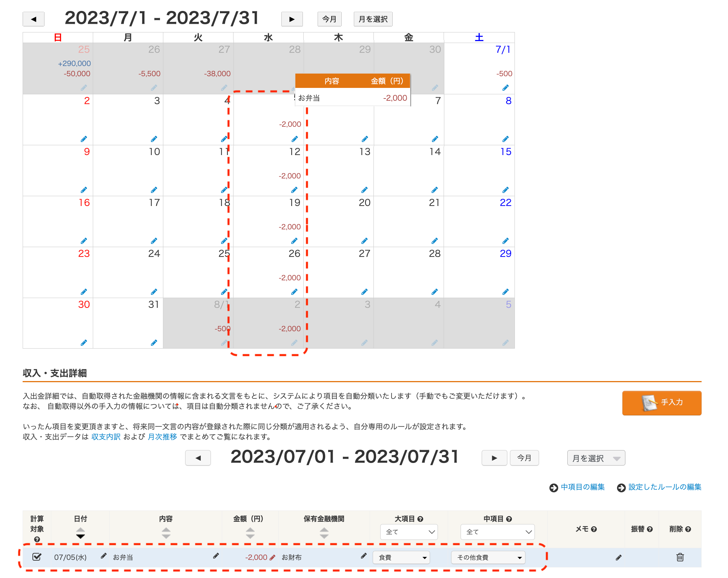This screenshot has height=578, width=728.
Task: Click the edit pencil on July 9
Action: tap(84, 190)
